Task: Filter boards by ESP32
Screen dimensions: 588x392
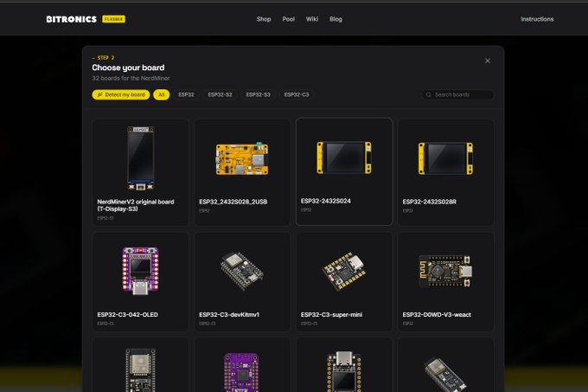Action: [x=186, y=95]
